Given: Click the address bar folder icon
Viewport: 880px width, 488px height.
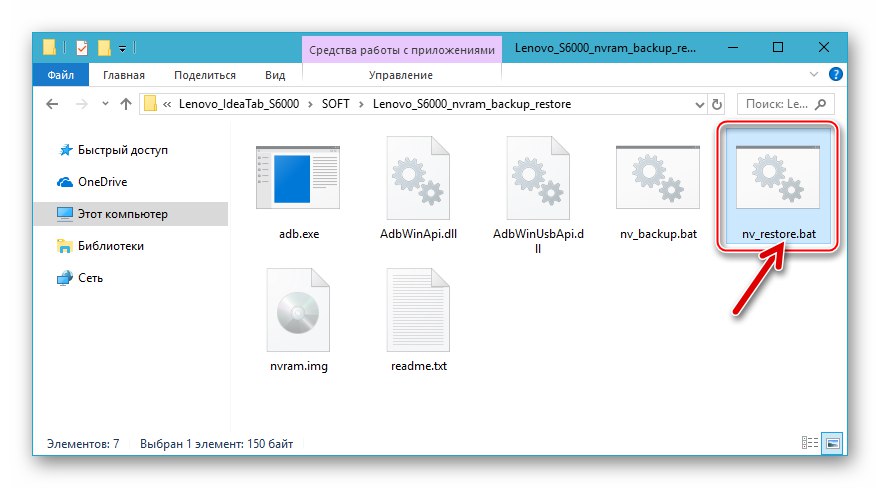Looking at the screenshot, I should (x=150, y=104).
